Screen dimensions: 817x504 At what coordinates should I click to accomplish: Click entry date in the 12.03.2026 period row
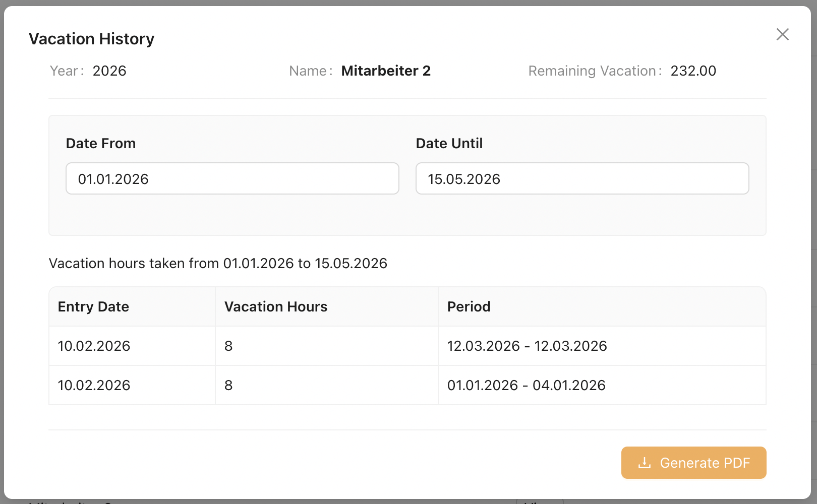[132, 346]
